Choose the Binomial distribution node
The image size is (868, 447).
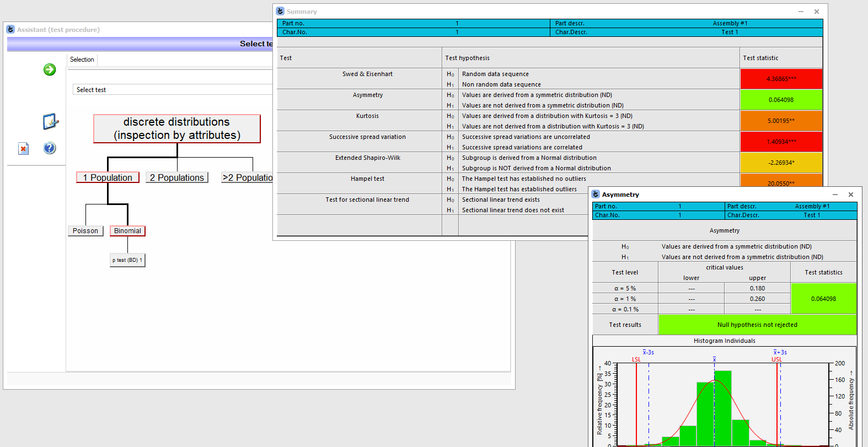127,231
